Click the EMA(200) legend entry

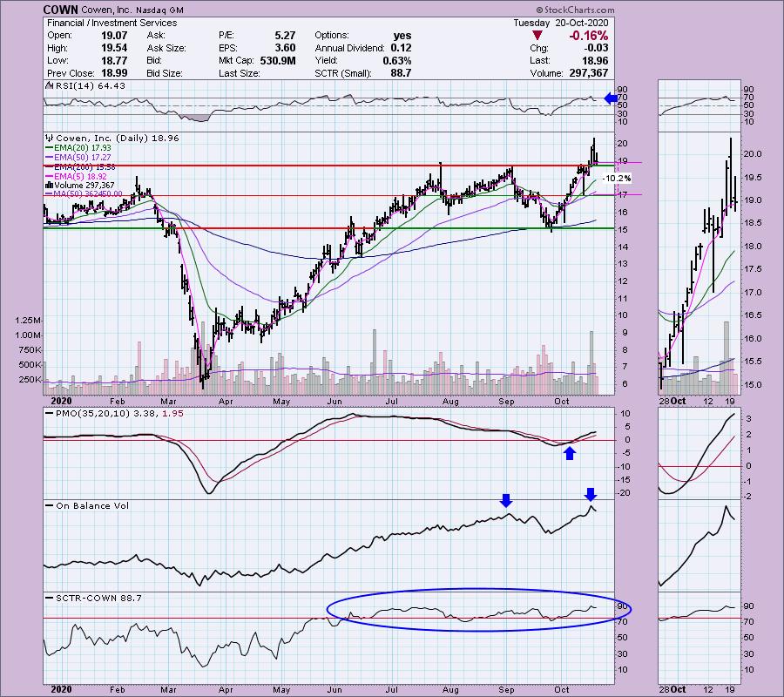tap(80, 167)
